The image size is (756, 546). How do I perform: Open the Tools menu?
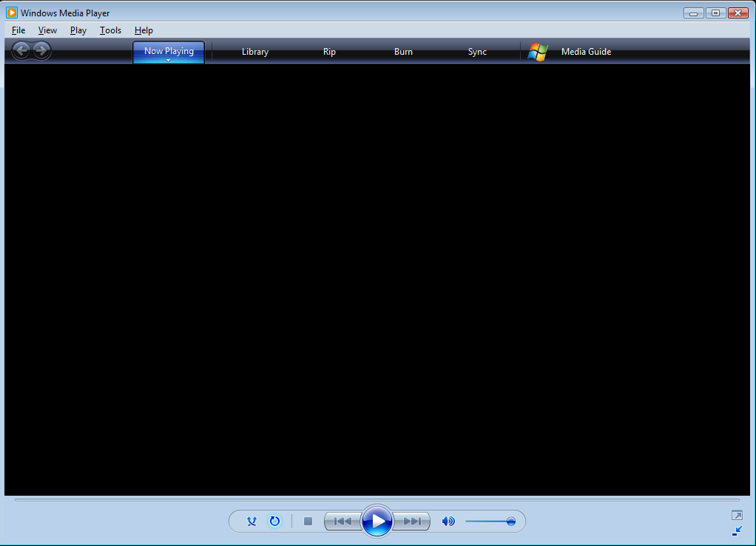pyautogui.click(x=110, y=30)
